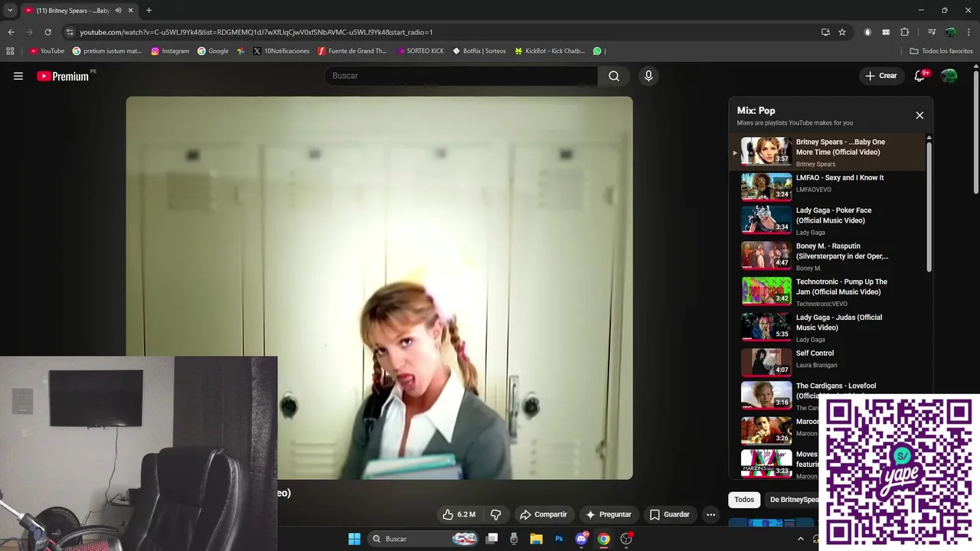This screenshot has height=551, width=980.
Task: Open File Explorer from taskbar
Action: (x=536, y=539)
